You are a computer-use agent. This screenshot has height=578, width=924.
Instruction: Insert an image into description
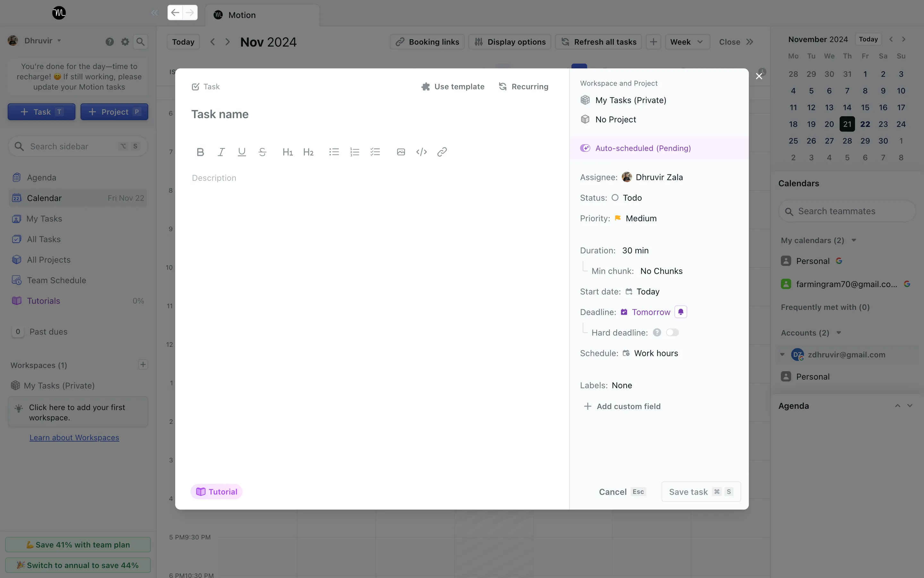point(401,152)
